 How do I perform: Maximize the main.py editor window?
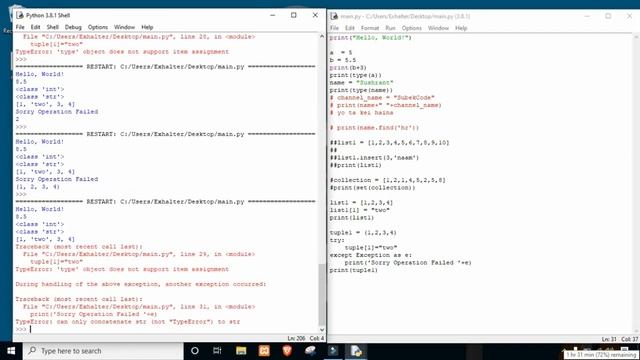point(608,16)
